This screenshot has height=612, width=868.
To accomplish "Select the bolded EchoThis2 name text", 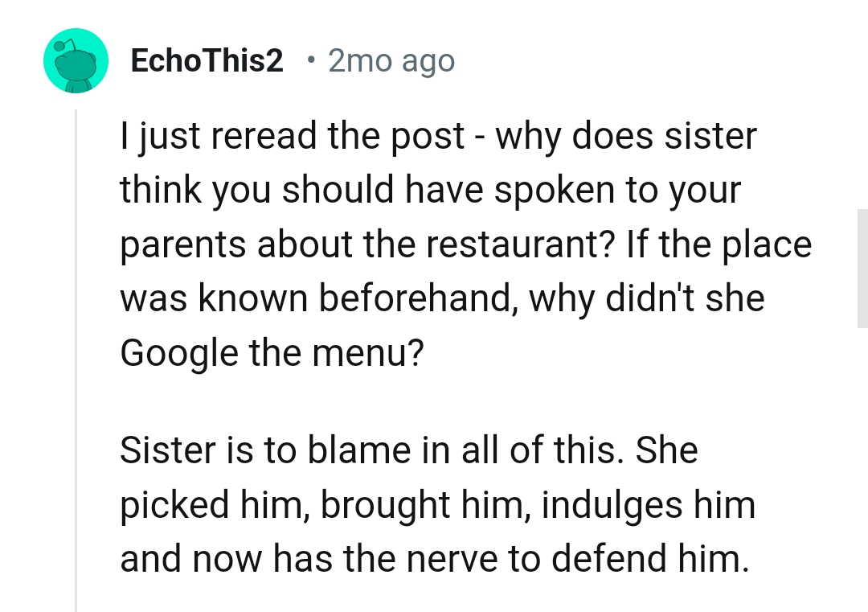I will [206, 60].
